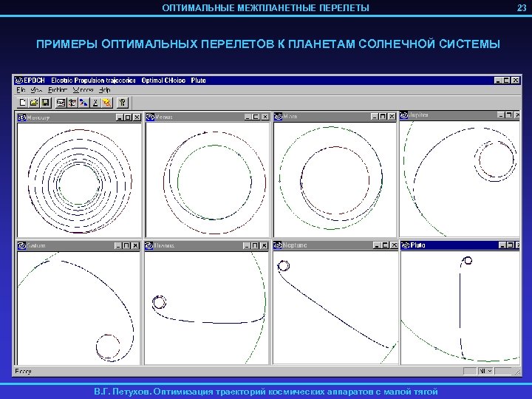
Task: Minimize the Venus window
Action: [x=248, y=117]
